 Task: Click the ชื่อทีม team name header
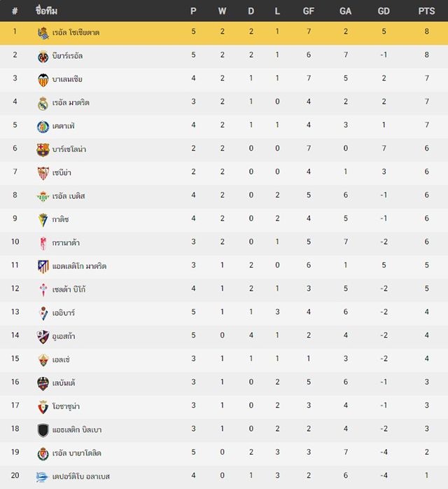click(46, 11)
